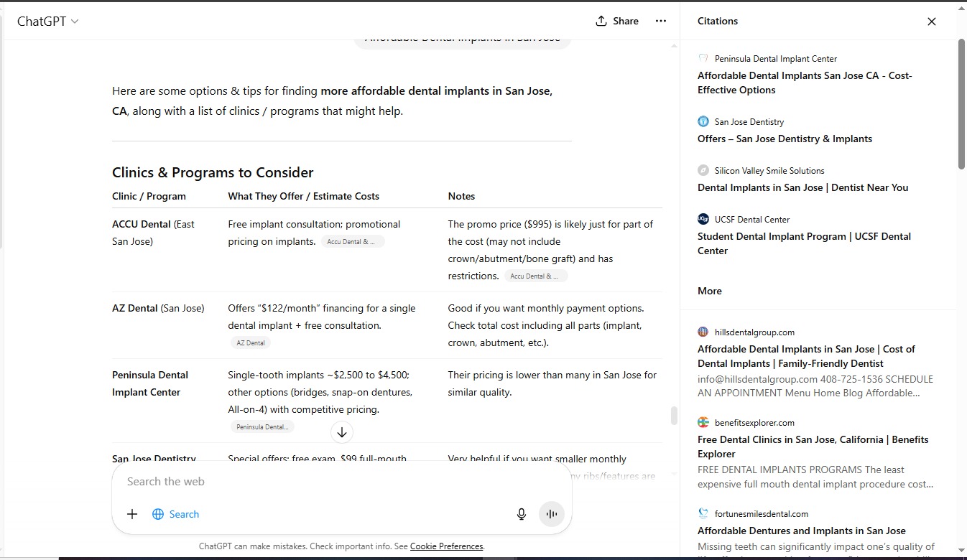The image size is (967, 560).
Task: Click the Peninsula Dental source chip
Action: point(262,427)
